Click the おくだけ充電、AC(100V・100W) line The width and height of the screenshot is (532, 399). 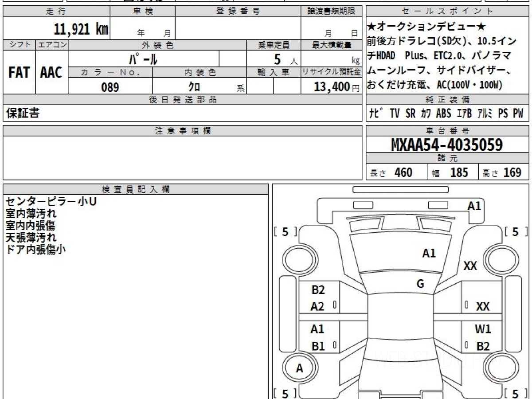(435, 85)
